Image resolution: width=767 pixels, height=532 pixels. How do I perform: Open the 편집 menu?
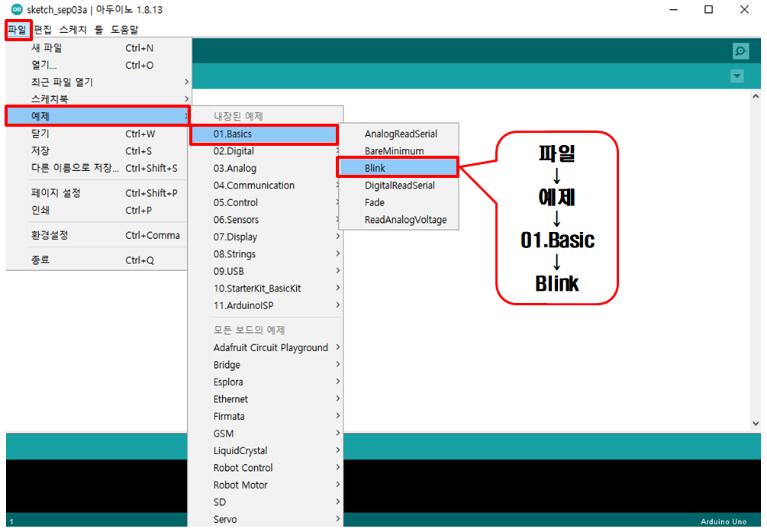pos(43,30)
